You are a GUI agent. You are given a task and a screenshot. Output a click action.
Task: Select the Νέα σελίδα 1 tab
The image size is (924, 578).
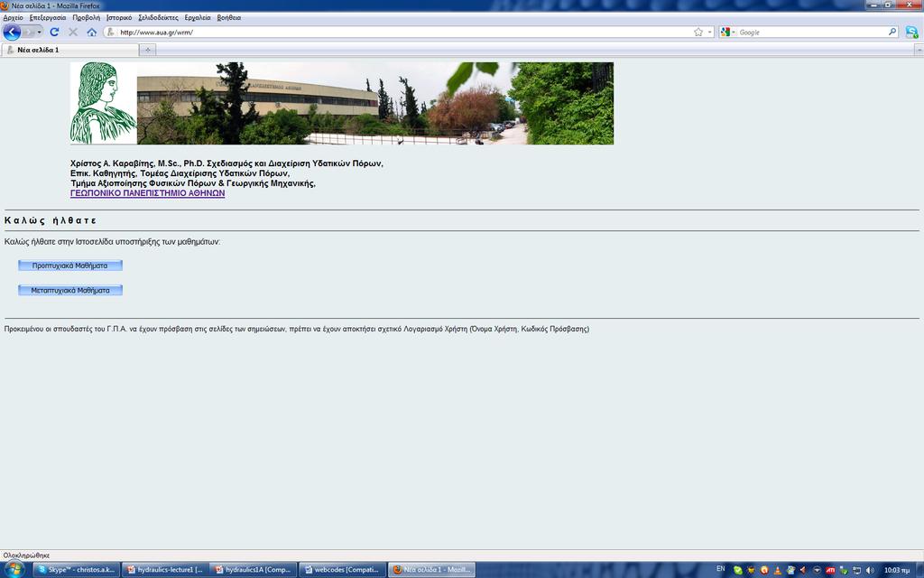(70, 51)
